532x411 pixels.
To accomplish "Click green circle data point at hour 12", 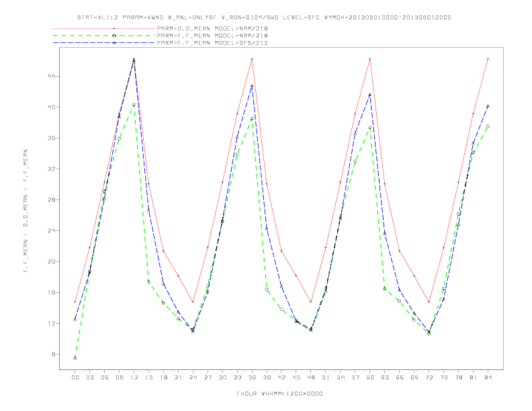I will (134, 105).
